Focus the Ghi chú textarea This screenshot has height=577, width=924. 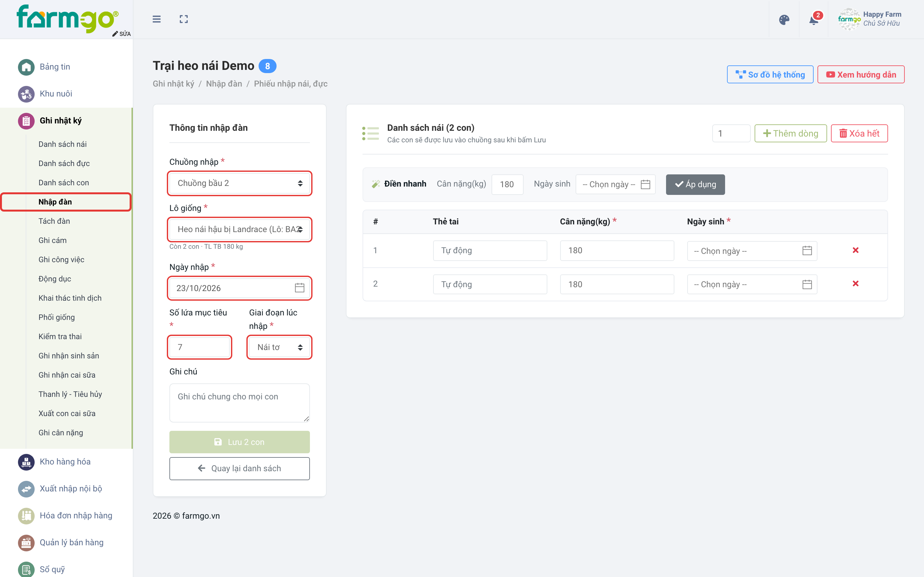pos(240,403)
